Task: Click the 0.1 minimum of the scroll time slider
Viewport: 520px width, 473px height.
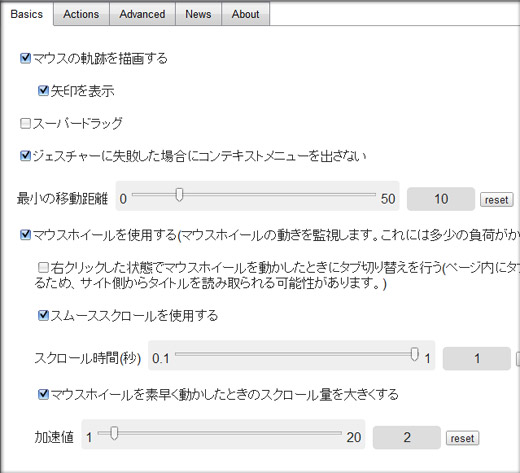Action: 161,359
